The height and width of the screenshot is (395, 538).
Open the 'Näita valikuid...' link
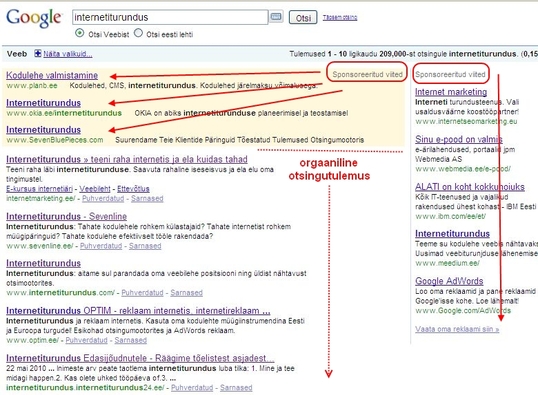[68, 54]
